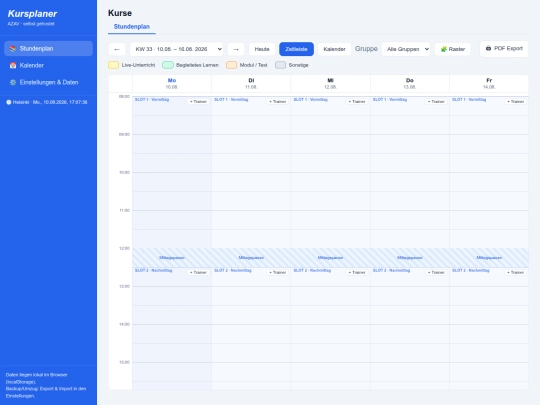Click the green Begleitetes Lernen legend swatch

(x=168, y=65)
